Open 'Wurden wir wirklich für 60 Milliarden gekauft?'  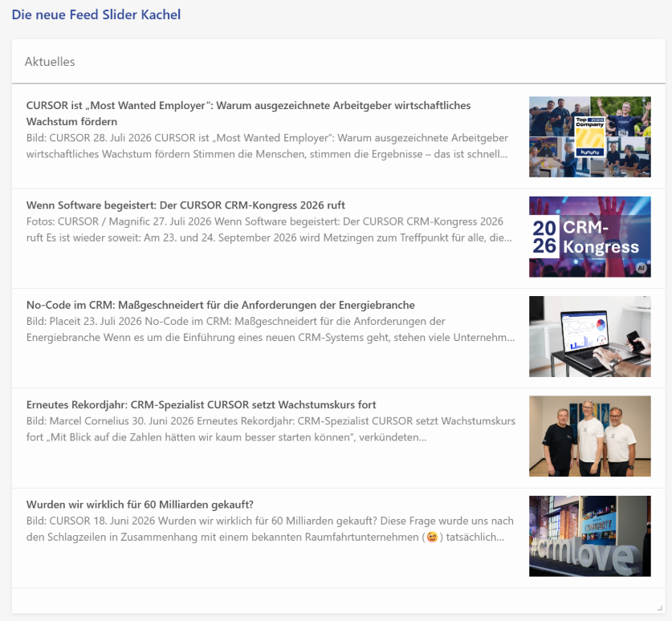coord(140,505)
